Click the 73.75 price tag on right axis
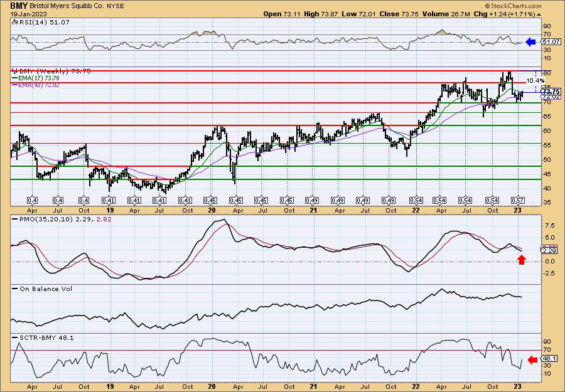 [x=551, y=92]
